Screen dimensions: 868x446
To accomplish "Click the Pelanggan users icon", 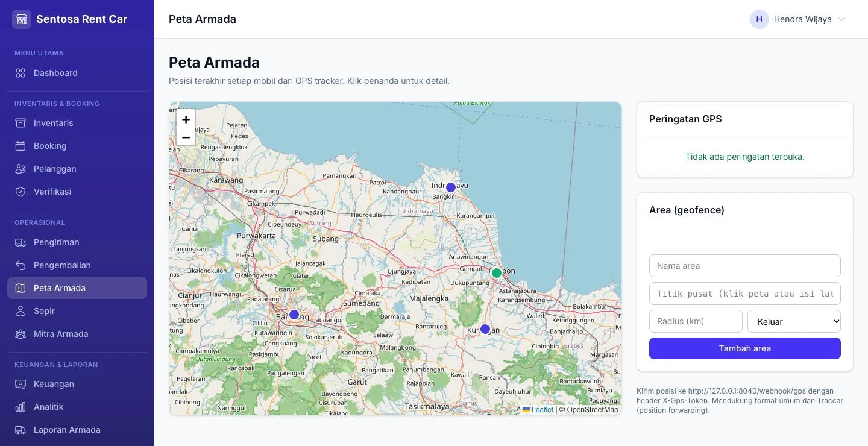I will (x=20, y=169).
